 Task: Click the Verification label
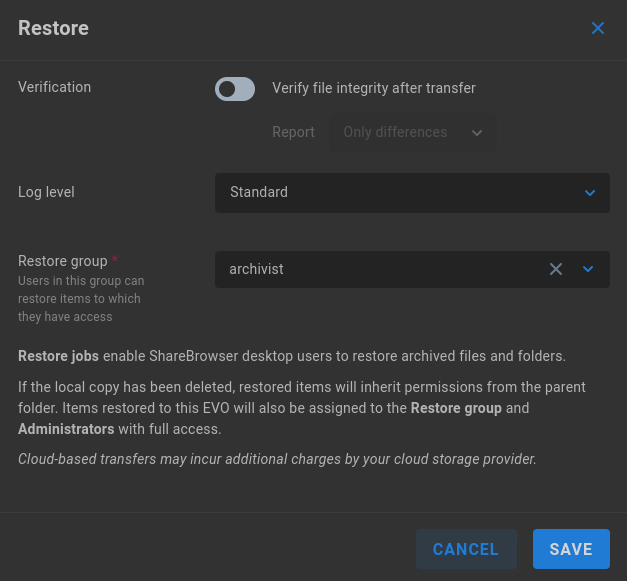coord(54,87)
